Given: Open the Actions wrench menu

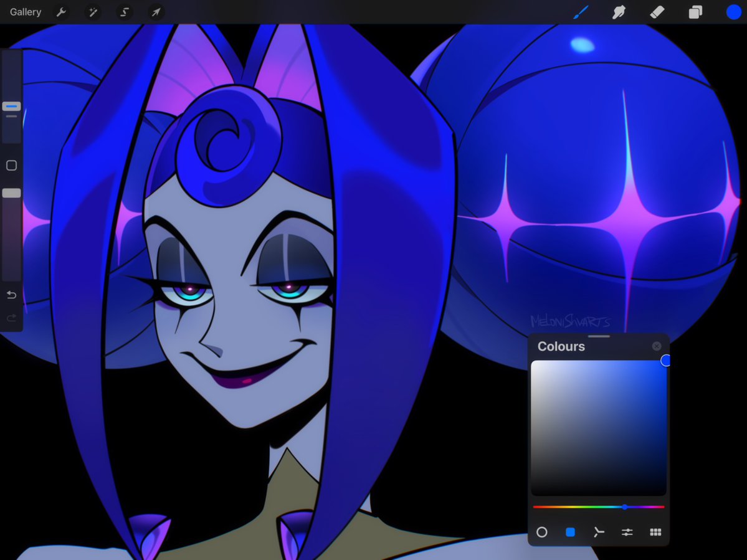Looking at the screenshot, I should coord(61,12).
